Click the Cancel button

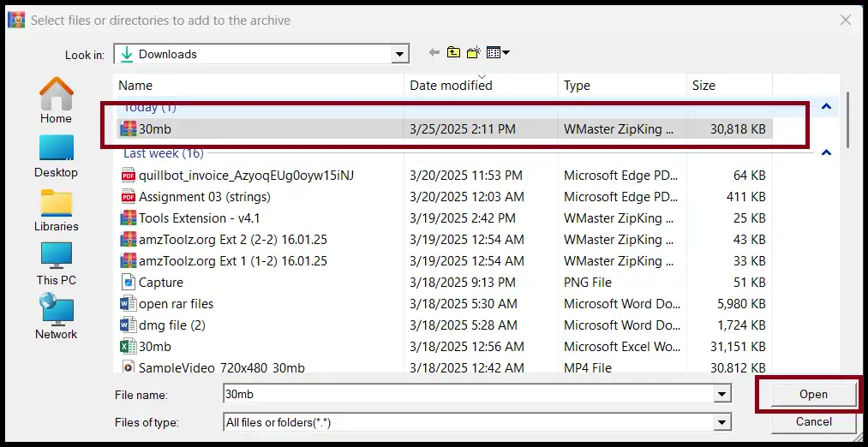[x=813, y=421]
